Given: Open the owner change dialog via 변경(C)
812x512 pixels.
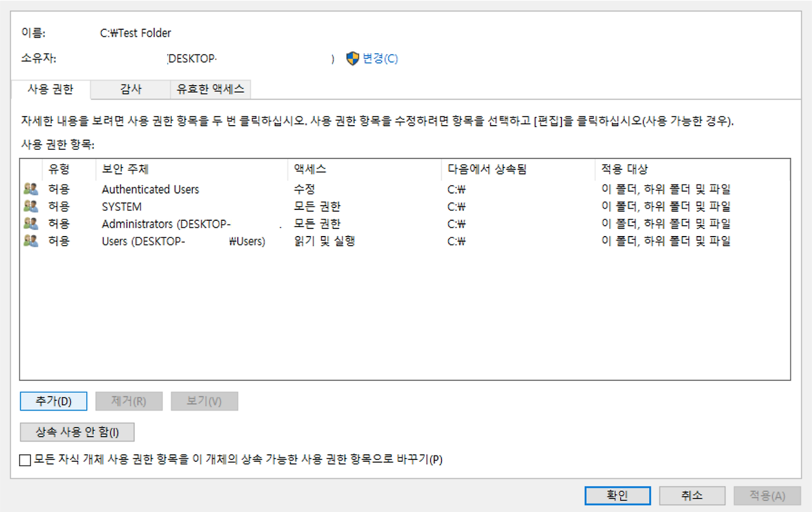Looking at the screenshot, I should tap(379, 58).
